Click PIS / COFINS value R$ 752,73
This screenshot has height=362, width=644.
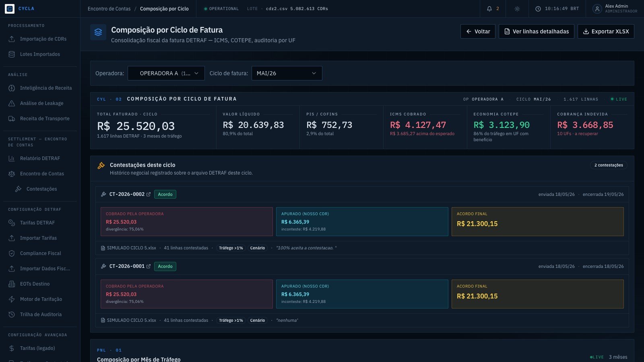tap(329, 125)
